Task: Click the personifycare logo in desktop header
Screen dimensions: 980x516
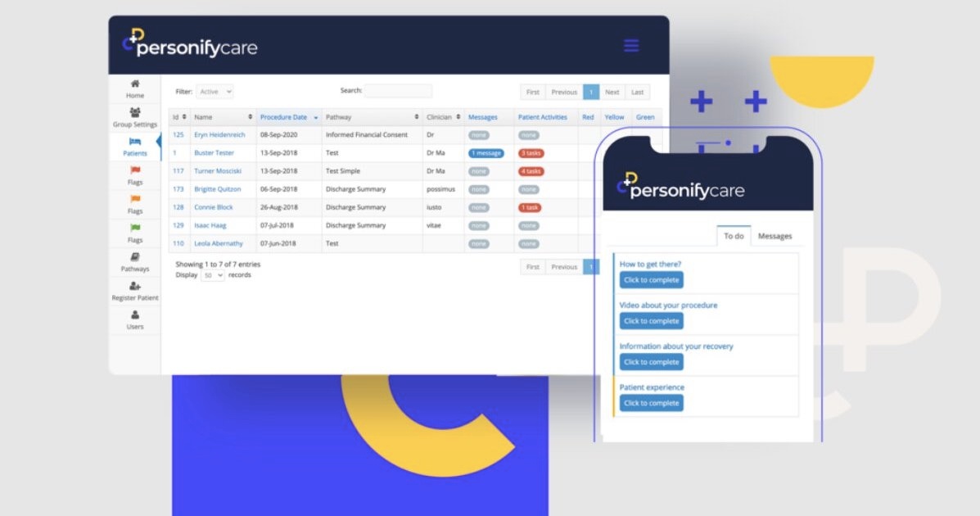Action: pyautogui.click(x=190, y=43)
